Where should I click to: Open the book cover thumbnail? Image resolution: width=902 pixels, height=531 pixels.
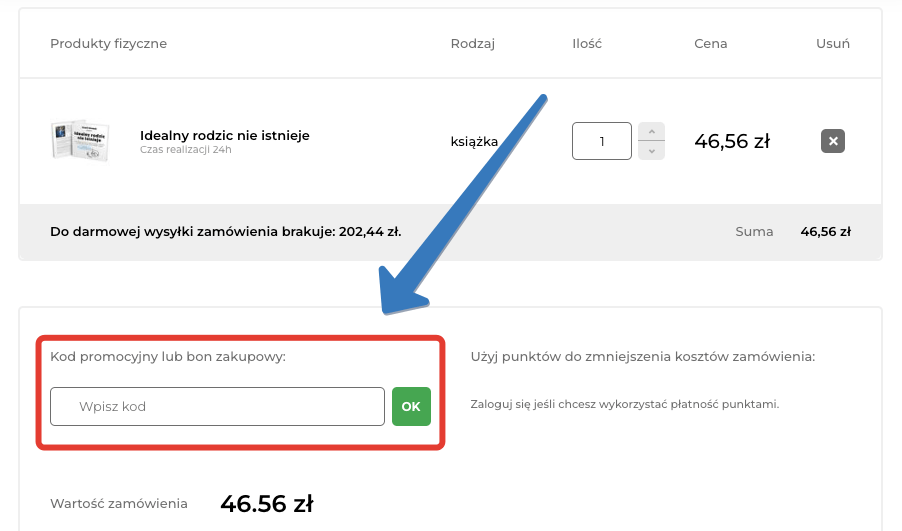(80, 140)
